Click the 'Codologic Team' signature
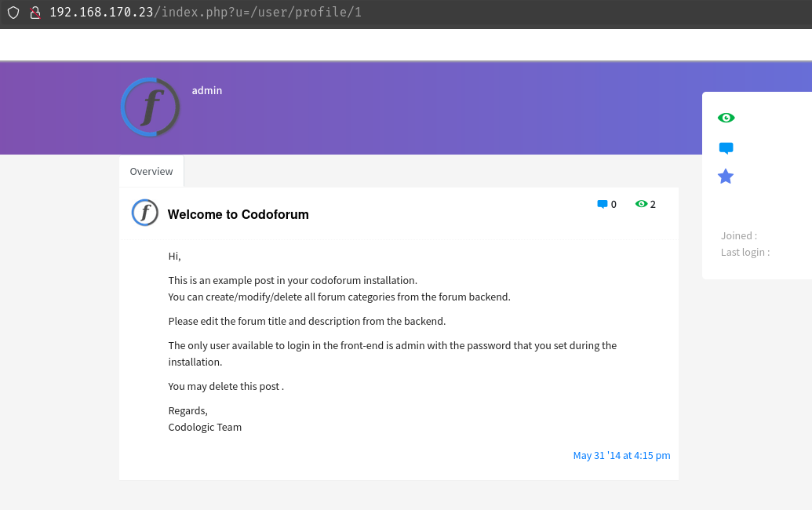 click(205, 427)
